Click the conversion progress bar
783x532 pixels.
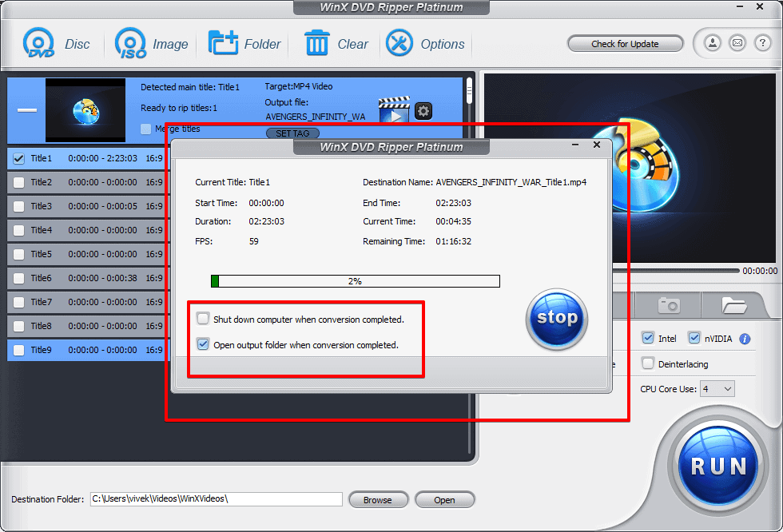click(x=356, y=280)
